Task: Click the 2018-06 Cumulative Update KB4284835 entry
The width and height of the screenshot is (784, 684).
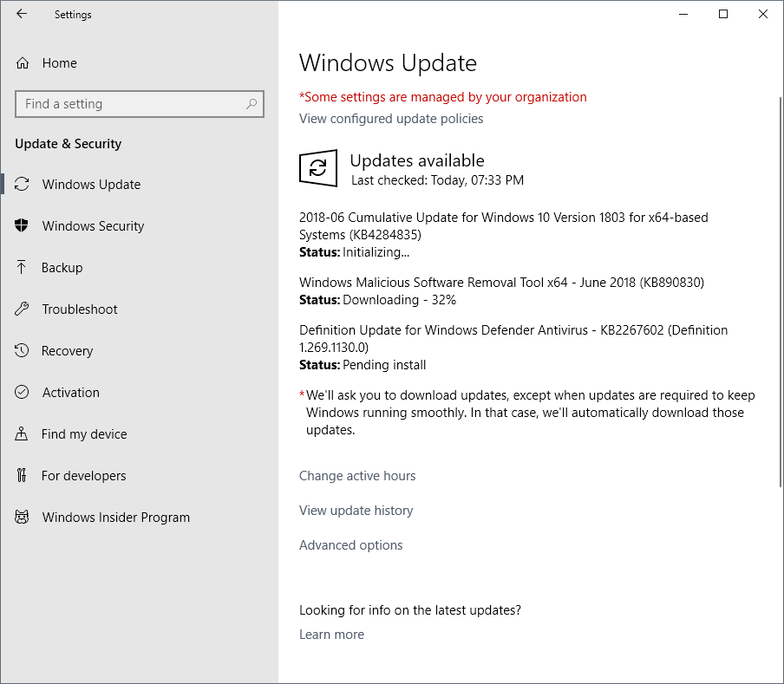Action: 504,226
